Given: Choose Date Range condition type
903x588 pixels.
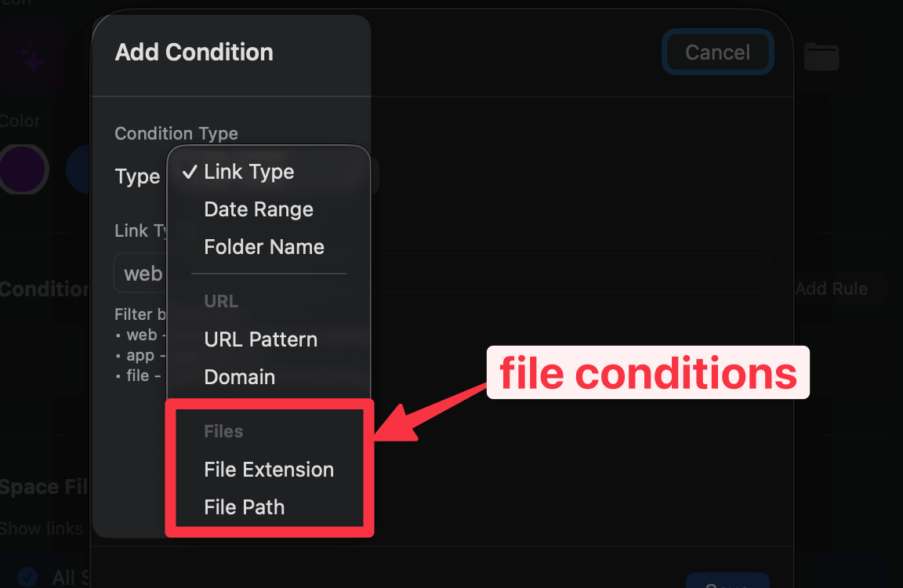Looking at the screenshot, I should point(258,209).
